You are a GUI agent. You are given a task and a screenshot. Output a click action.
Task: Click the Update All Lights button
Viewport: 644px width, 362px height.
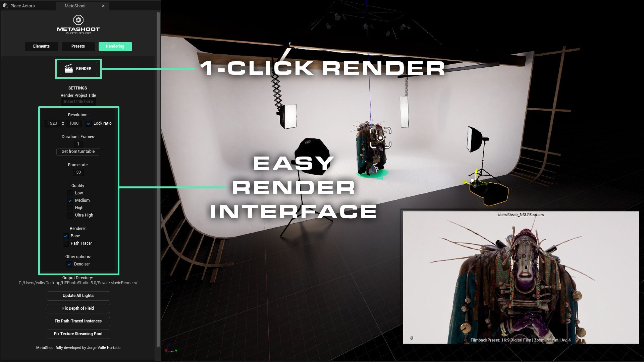pyautogui.click(x=78, y=295)
